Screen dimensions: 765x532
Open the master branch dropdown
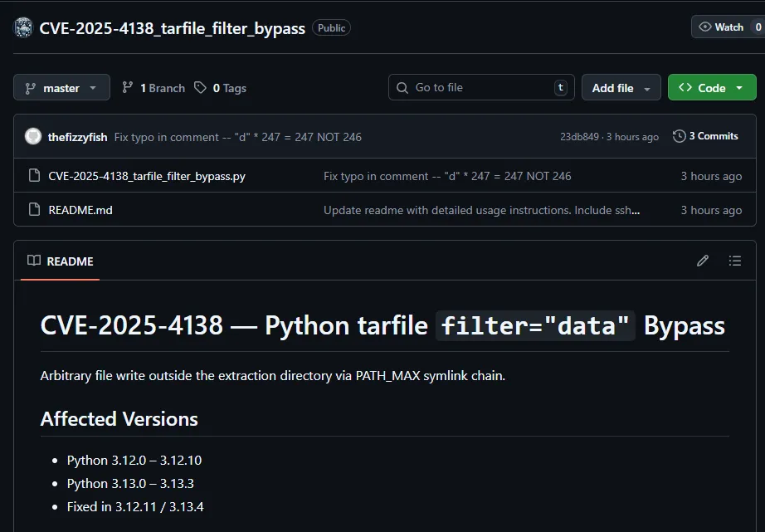click(61, 88)
